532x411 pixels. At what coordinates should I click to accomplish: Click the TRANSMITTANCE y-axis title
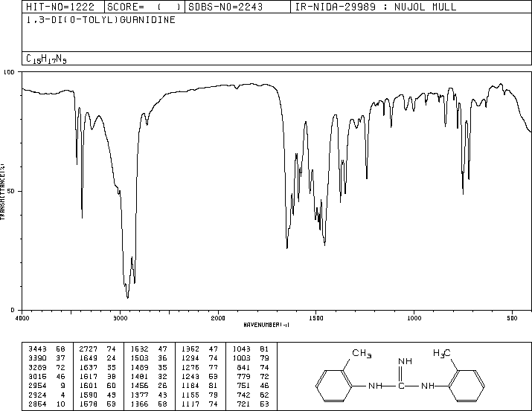(x=2, y=191)
